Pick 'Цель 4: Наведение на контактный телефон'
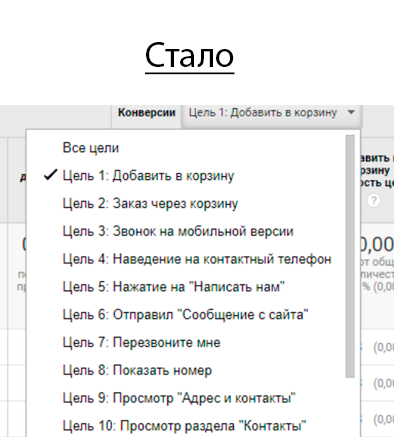The image size is (394, 437). click(x=197, y=259)
